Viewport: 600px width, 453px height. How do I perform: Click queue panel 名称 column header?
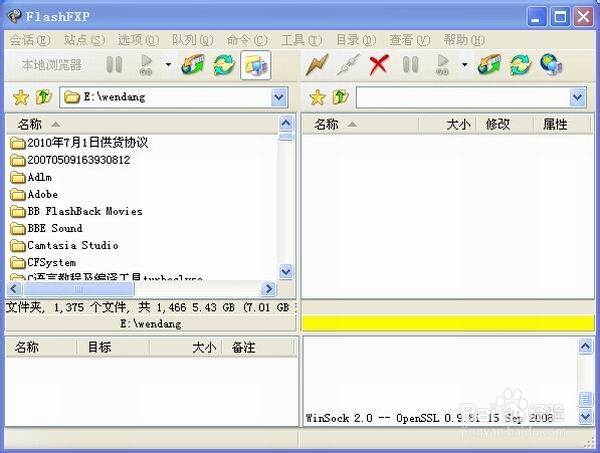tap(41, 347)
